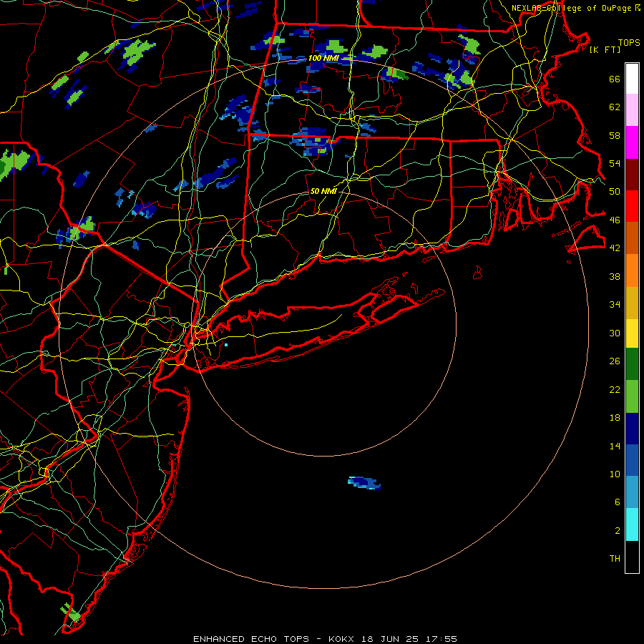Click the 'TOPS' legend title
Screen dimensions: 644x644
(629, 43)
